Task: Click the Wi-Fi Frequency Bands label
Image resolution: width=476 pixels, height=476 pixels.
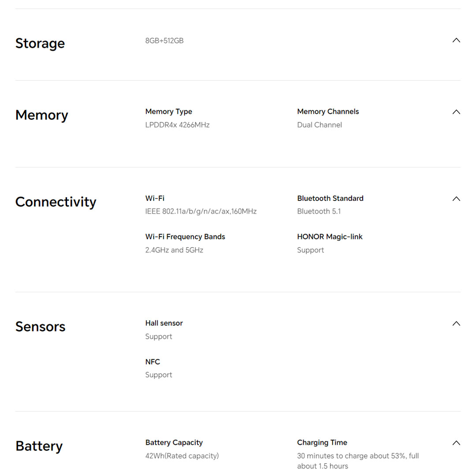Action: click(x=185, y=237)
